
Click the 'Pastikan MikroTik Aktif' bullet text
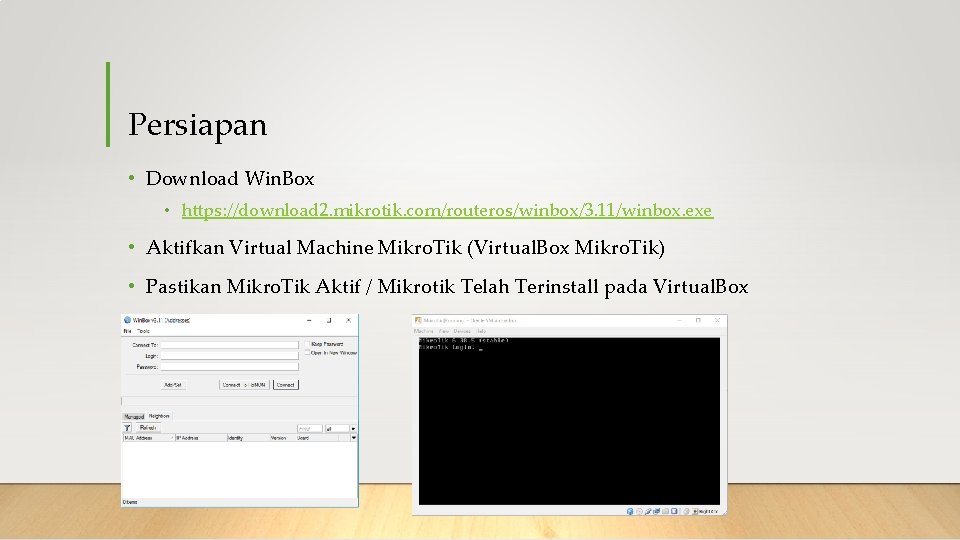pyautogui.click(x=447, y=287)
